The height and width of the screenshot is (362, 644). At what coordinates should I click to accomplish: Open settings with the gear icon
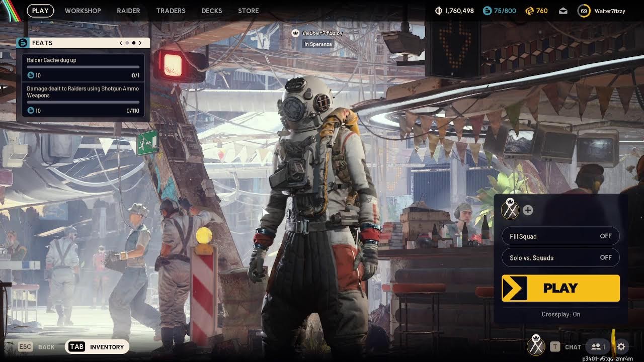(x=621, y=347)
